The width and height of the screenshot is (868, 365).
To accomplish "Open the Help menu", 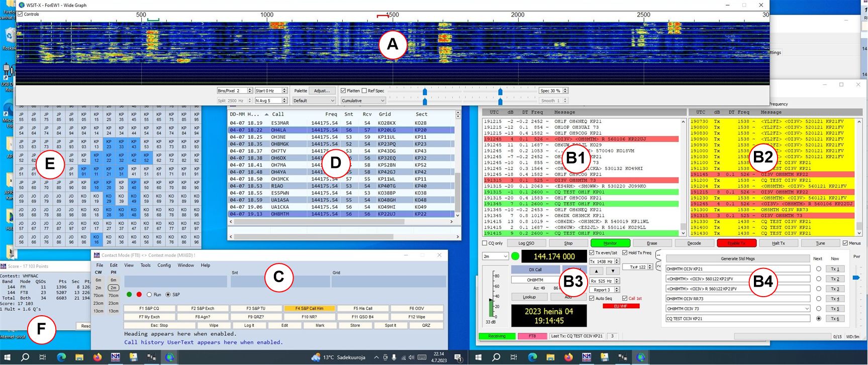I will pos(205,265).
